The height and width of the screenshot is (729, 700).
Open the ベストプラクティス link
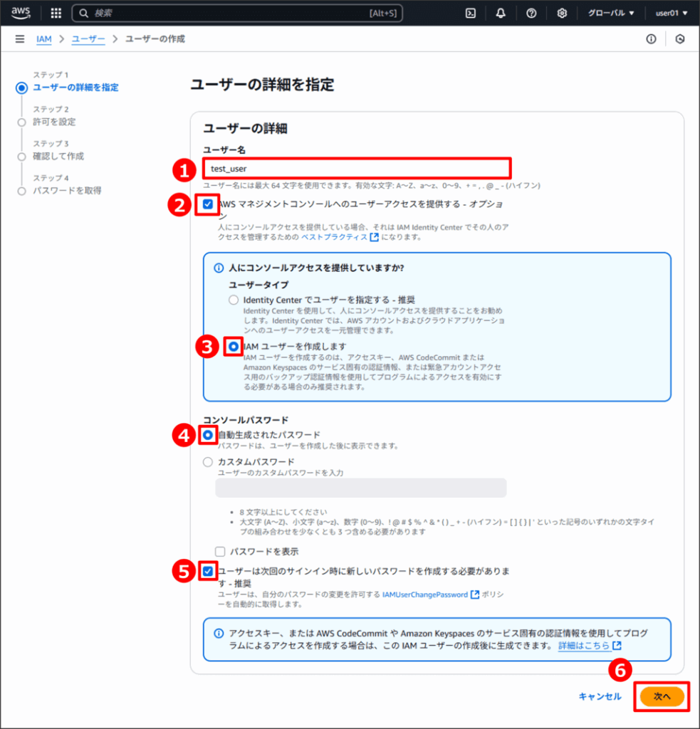tap(340, 237)
